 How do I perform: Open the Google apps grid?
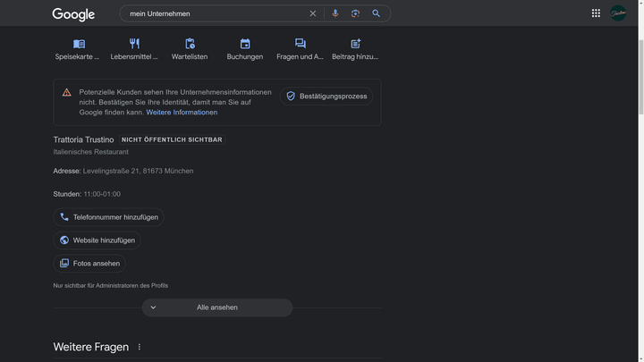[596, 13]
